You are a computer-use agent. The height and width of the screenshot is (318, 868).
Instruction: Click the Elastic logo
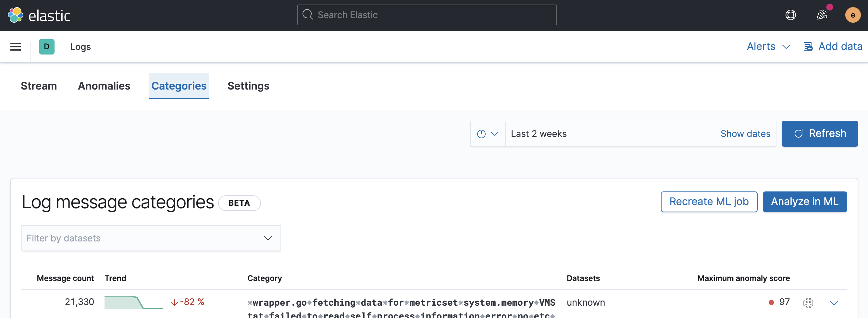(39, 16)
